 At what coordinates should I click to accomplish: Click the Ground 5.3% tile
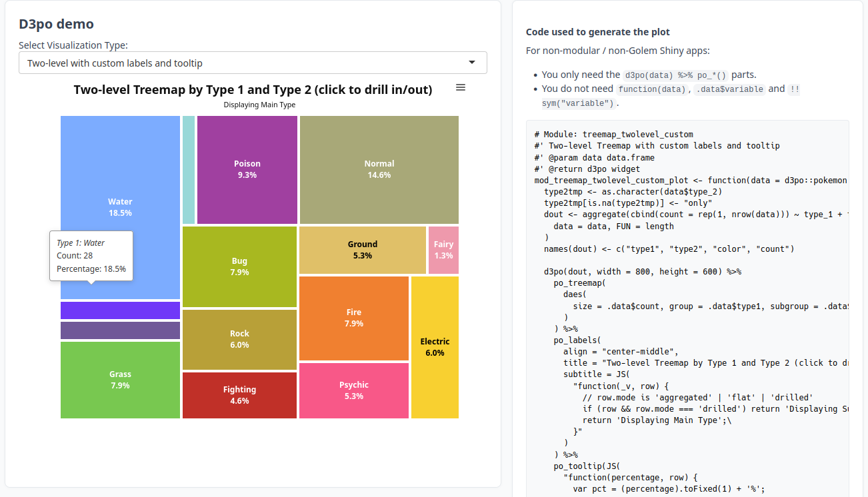(x=362, y=249)
